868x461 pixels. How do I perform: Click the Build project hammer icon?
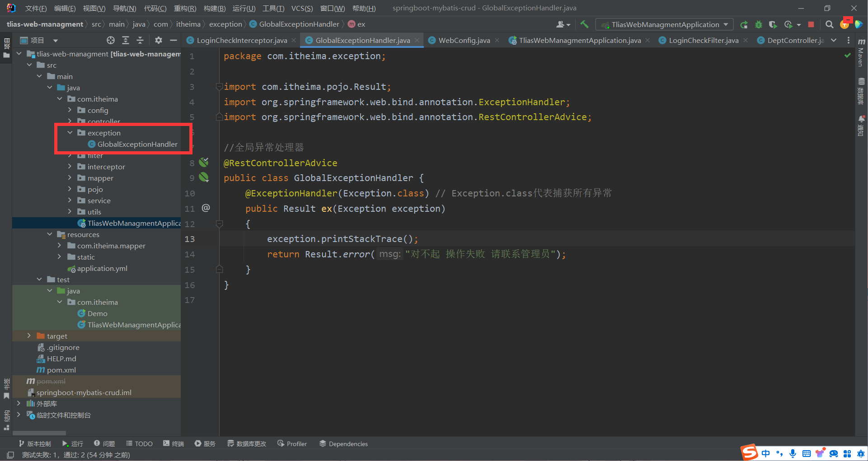(x=584, y=24)
